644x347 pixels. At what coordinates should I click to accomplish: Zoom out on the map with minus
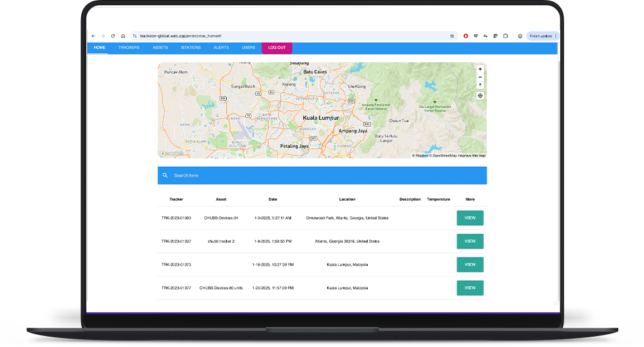(x=480, y=77)
